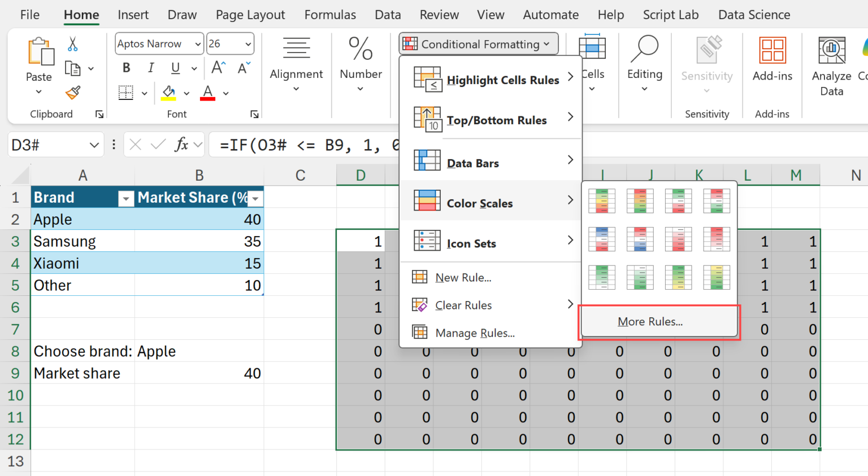Select cell B9 containing market share 40

pyautogui.click(x=199, y=374)
